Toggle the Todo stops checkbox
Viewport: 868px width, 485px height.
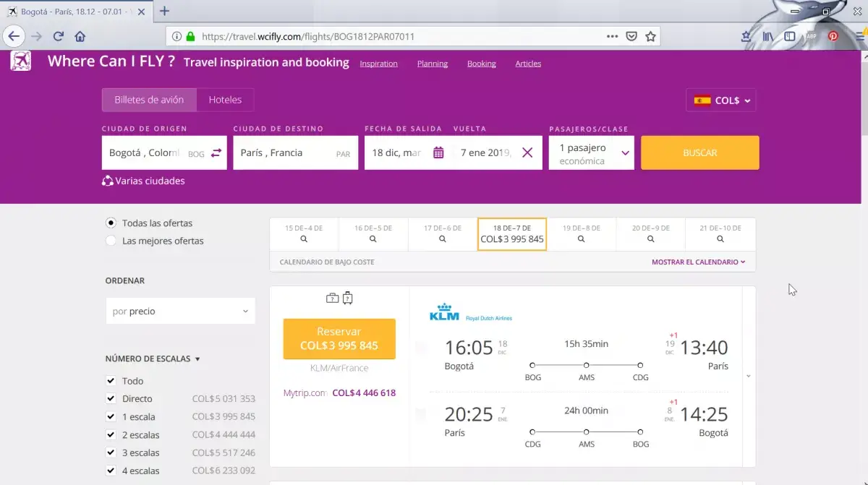(x=111, y=381)
